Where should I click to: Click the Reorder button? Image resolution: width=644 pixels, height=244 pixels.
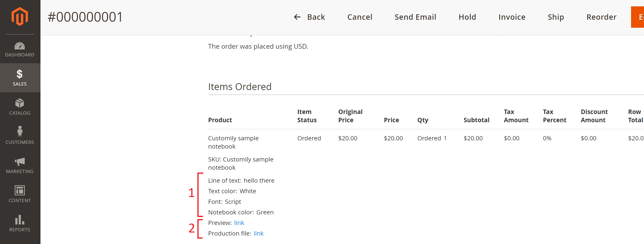[x=601, y=17]
